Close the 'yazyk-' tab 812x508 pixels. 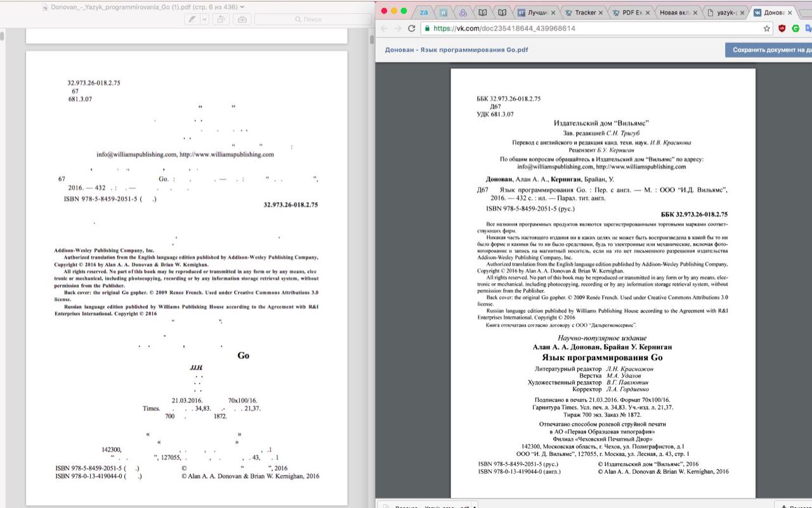(743, 13)
